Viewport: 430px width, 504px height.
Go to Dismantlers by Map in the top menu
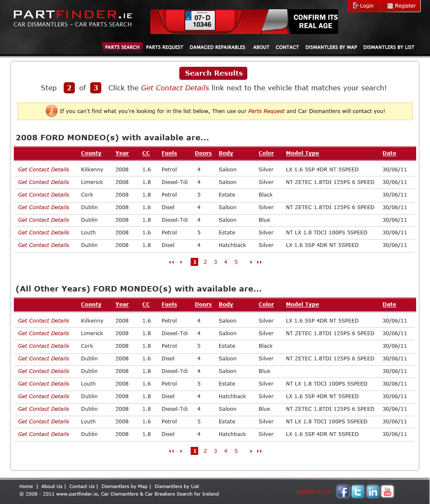tap(331, 47)
